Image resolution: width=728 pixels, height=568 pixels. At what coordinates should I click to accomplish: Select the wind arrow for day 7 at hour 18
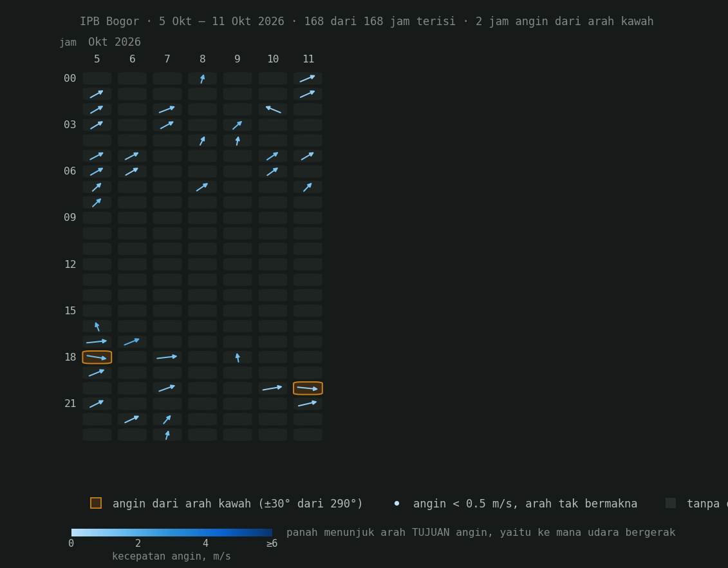[167, 357]
